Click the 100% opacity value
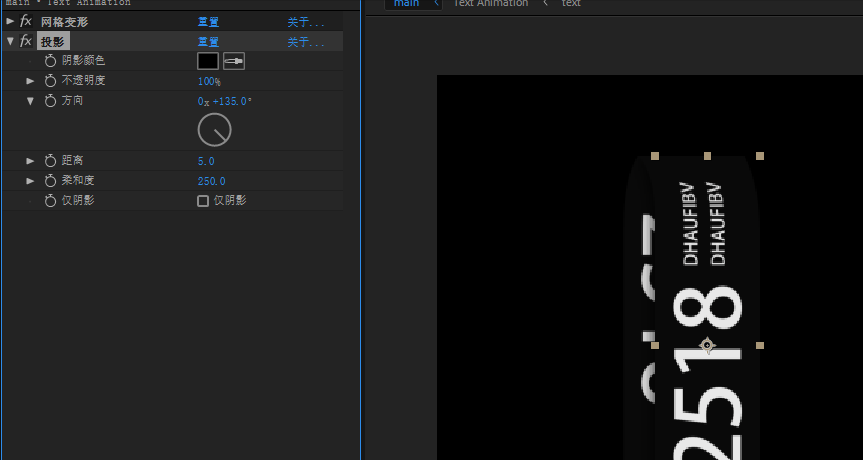This screenshot has height=460, width=863. click(x=209, y=81)
